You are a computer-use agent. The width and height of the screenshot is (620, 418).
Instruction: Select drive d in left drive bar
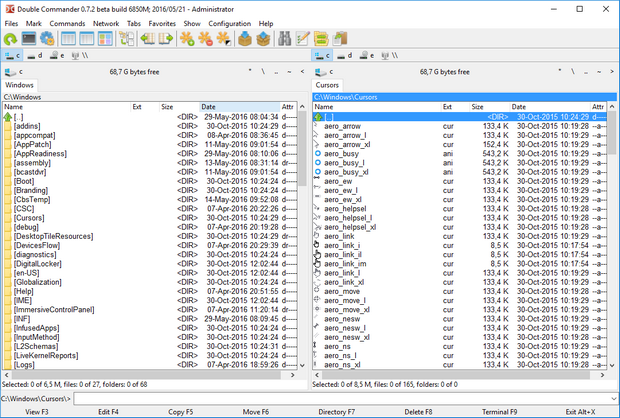pyautogui.click(x=35, y=56)
